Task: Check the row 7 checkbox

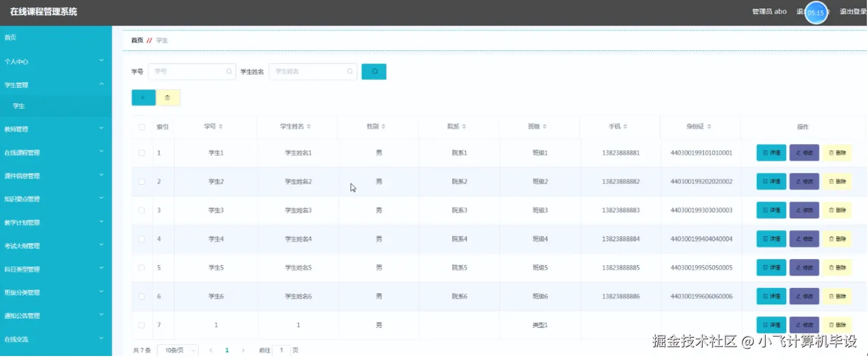Action: (142, 325)
